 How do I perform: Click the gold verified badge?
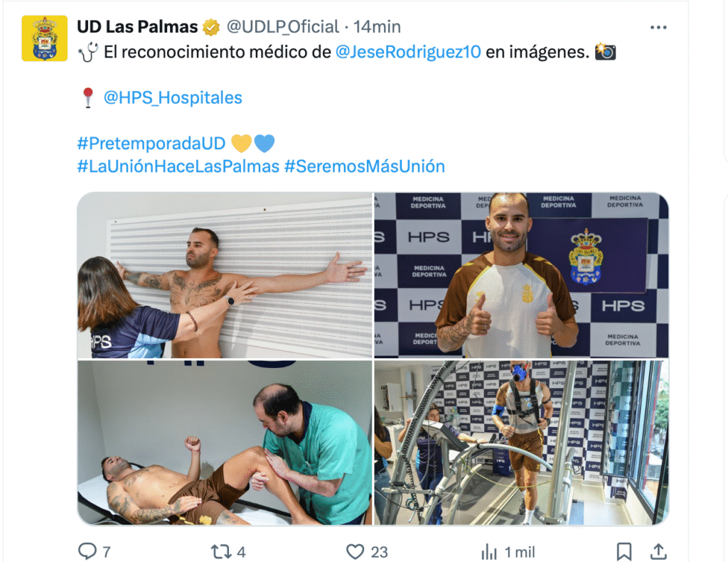coord(211,28)
